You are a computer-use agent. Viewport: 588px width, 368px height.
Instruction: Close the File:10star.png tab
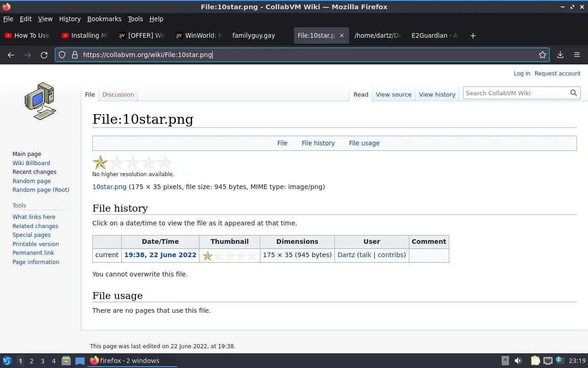(x=341, y=35)
